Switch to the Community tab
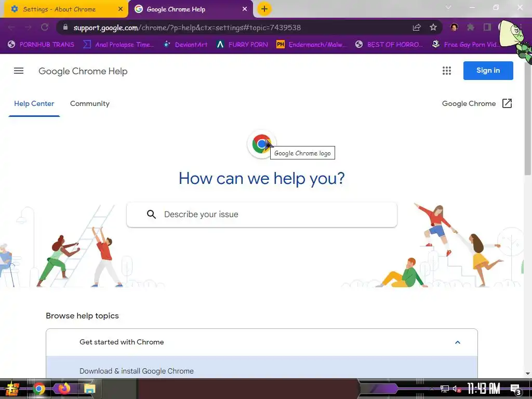This screenshot has height=399, width=532. click(89, 103)
